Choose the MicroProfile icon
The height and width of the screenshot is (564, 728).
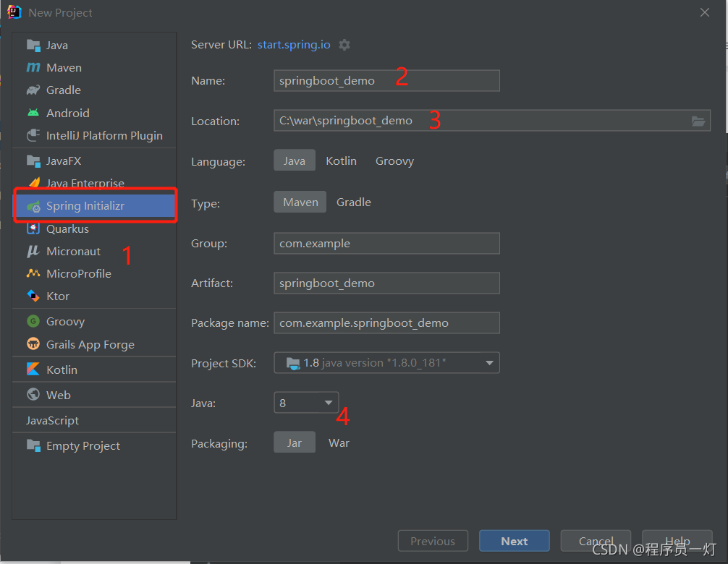point(33,273)
